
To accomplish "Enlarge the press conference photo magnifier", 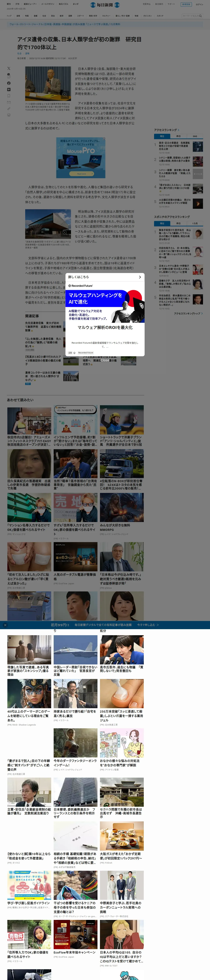I will 65,94.
